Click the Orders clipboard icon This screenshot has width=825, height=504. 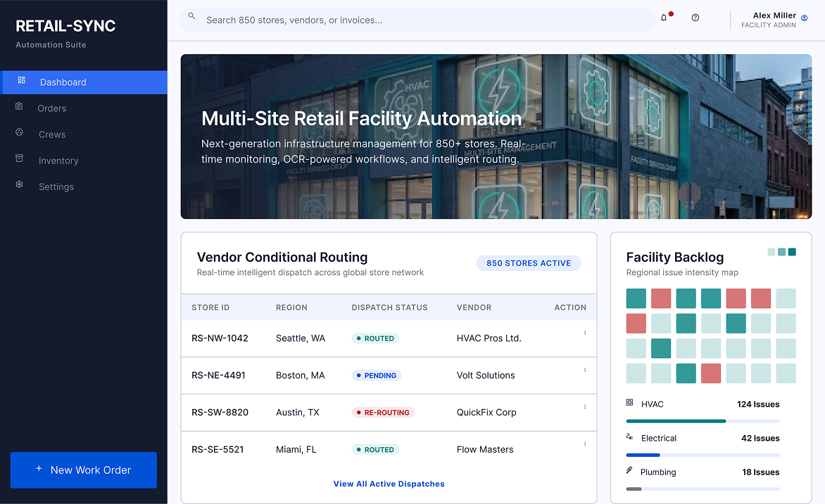click(x=19, y=106)
